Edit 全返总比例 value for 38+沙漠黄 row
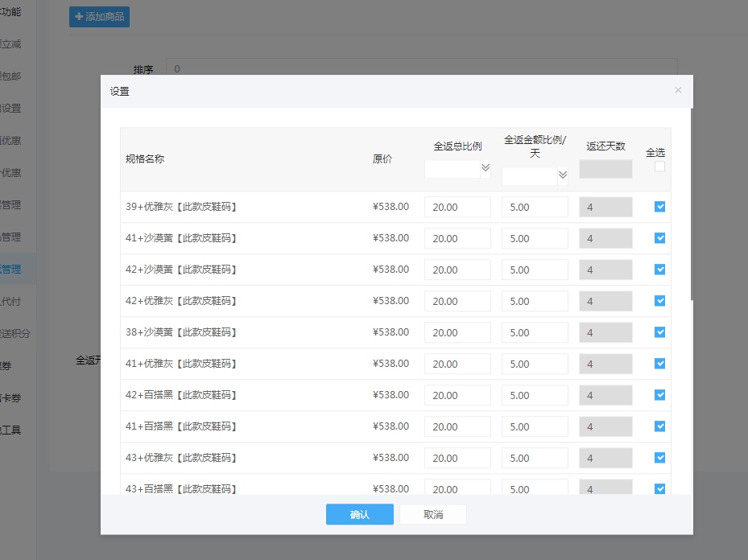Viewport: 748px width, 560px height. (457, 332)
